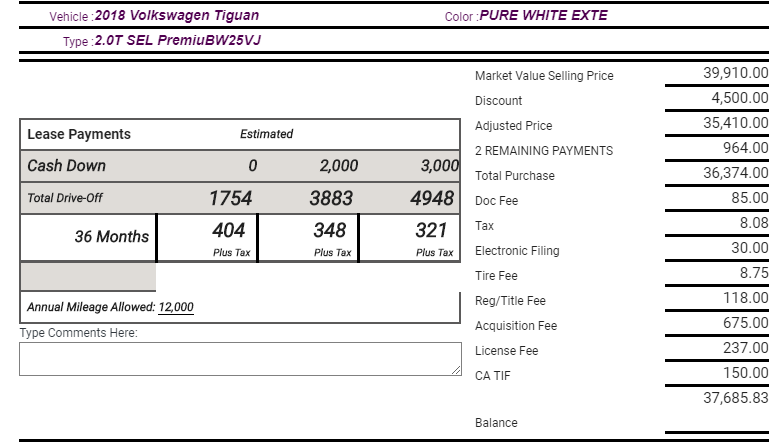Select the CA TIF amount 150.00
Viewport: 780px width, 443px height.
coord(717,374)
